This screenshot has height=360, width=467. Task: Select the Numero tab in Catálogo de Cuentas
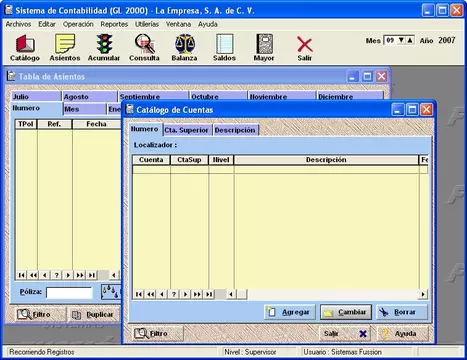pos(145,129)
